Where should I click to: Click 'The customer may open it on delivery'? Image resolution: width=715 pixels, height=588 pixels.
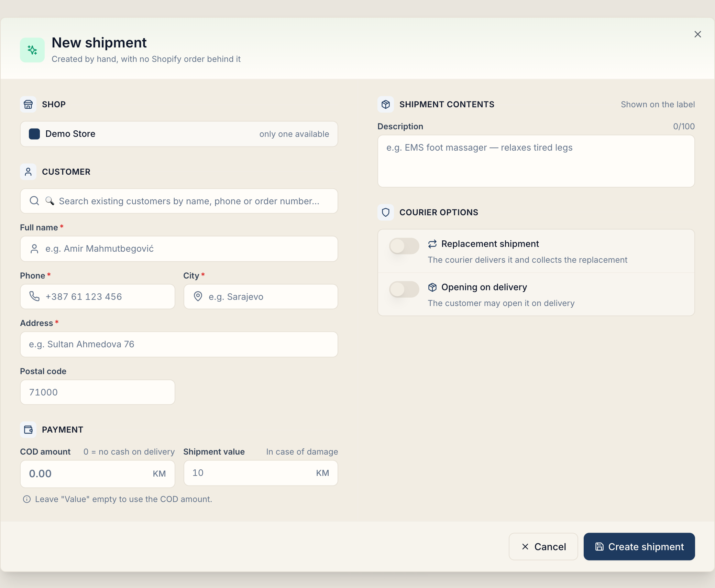(501, 303)
